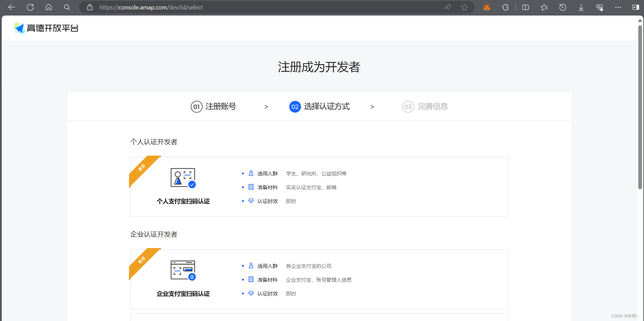
Task: Refresh the current page
Action: (30, 7)
